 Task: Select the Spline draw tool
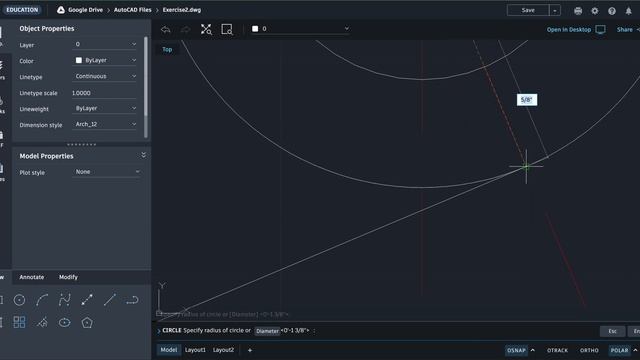click(64, 300)
